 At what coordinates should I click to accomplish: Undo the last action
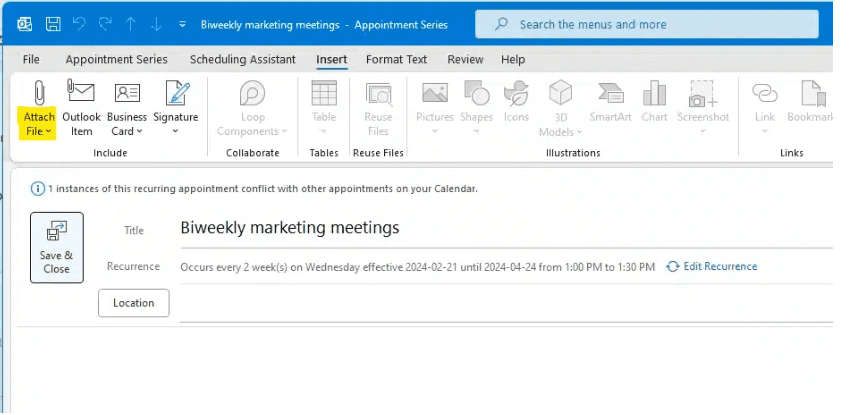pos(79,23)
